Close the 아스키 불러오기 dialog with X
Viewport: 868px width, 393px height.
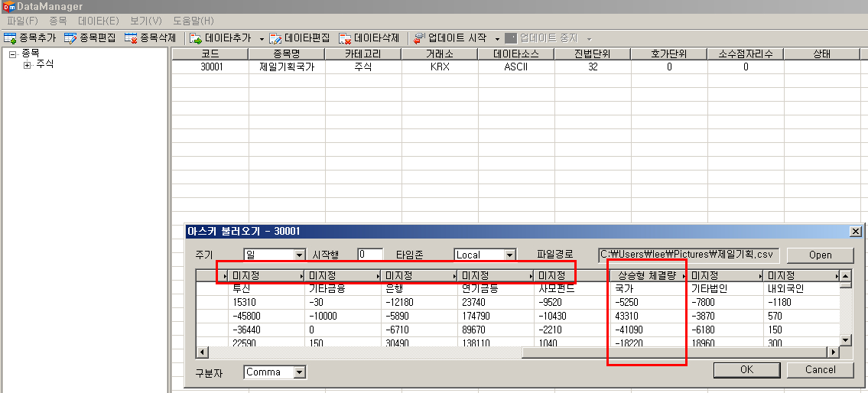tap(855, 232)
